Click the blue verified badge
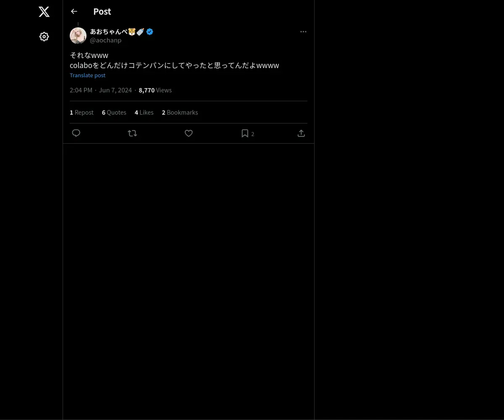 point(150,31)
